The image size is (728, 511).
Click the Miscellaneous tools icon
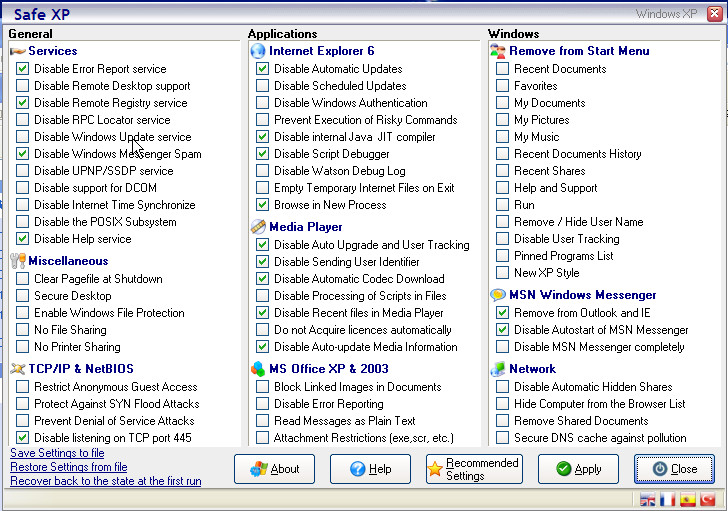[18, 261]
